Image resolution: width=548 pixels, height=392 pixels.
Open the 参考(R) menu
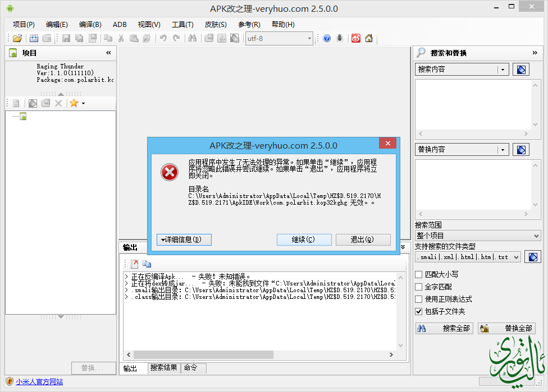coord(249,25)
